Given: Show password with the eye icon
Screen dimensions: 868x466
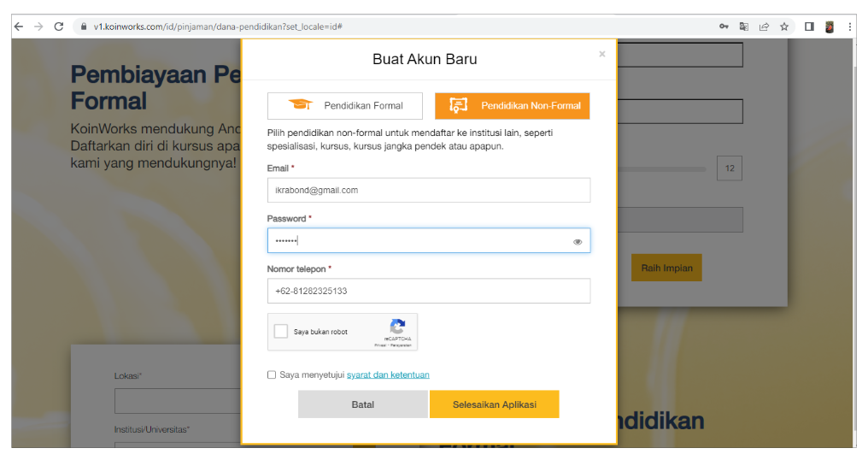Looking at the screenshot, I should (x=578, y=242).
